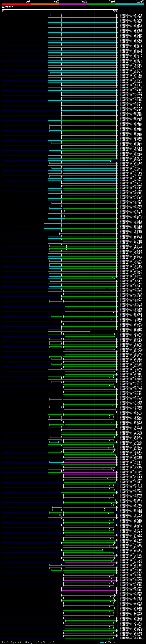This screenshot has height=644, width=146.
Task: Select hit label UniRef100_Q8LDI4
Action: coord(131,50)
